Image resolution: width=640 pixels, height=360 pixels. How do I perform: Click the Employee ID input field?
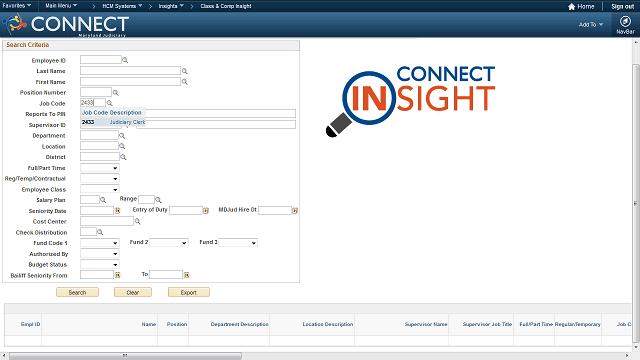tap(101, 60)
